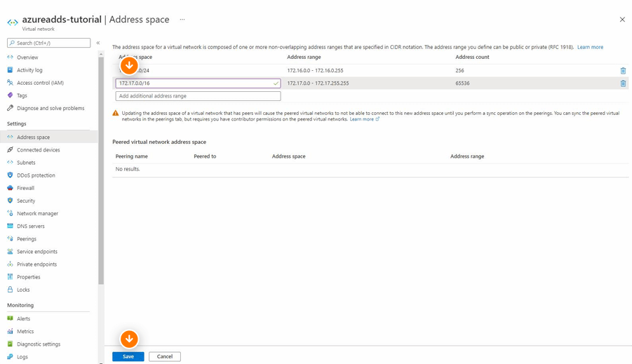
Task: Click Add additional address range field
Action: (x=198, y=96)
